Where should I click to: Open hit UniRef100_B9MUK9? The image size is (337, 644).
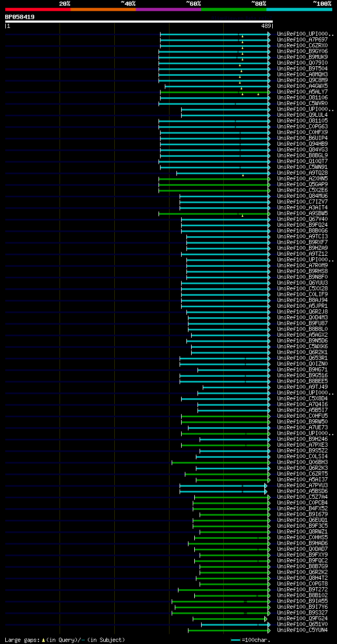point(302,57)
